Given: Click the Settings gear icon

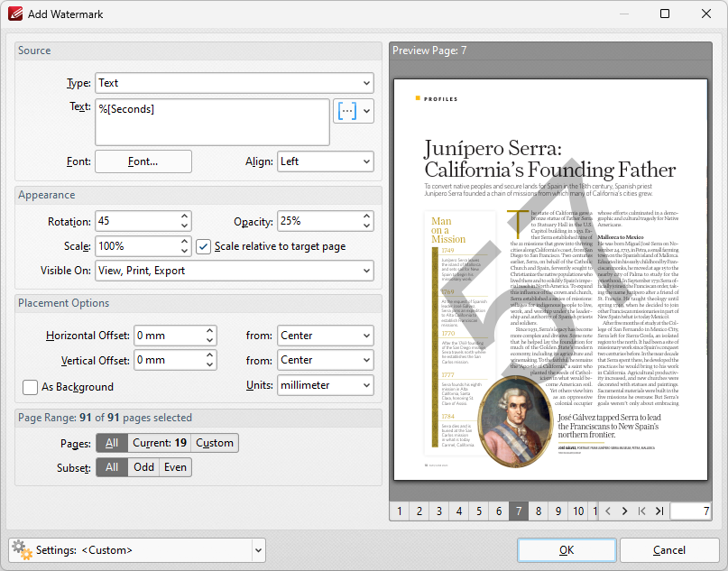Looking at the screenshot, I should pyautogui.click(x=22, y=550).
